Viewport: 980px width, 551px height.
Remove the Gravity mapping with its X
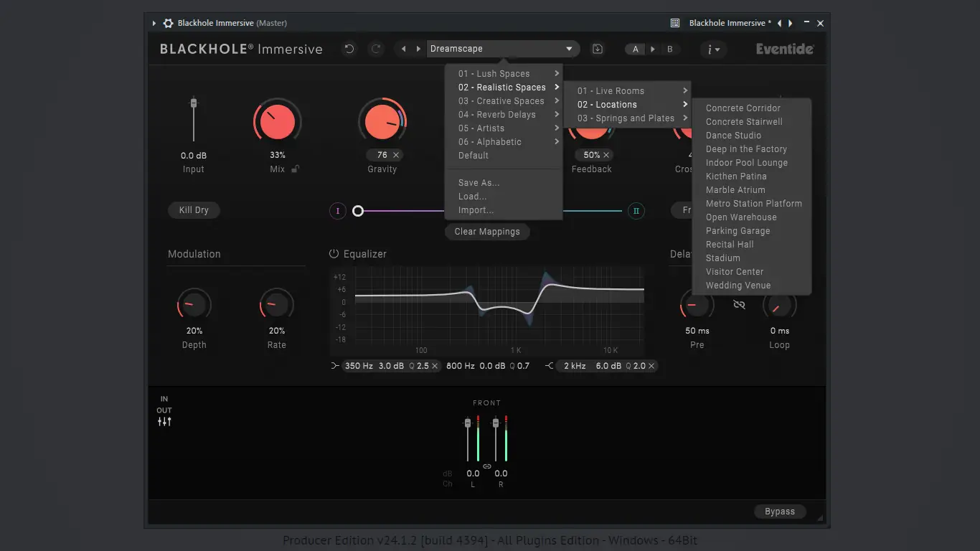click(396, 155)
